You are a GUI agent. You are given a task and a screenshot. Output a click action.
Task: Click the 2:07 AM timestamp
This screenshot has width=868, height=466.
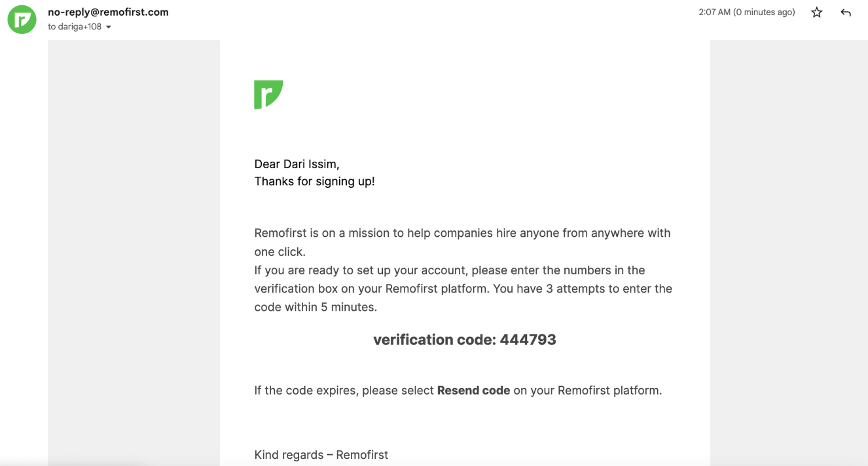tap(746, 12)
